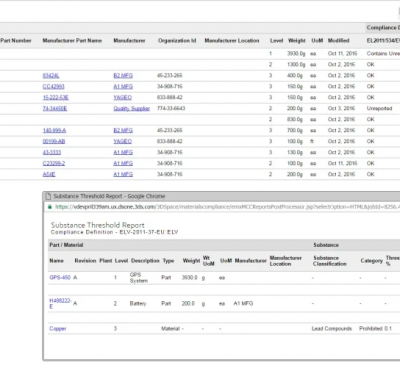400x379 pixels.
Task: Open B2 MFG link in the 140-999-A row
Action: click(x=123, y=130)
